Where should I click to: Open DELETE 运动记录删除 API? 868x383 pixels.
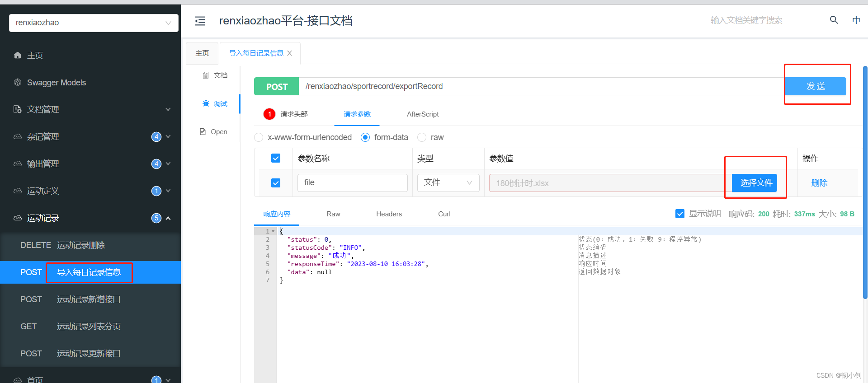(x=90, y=245)
